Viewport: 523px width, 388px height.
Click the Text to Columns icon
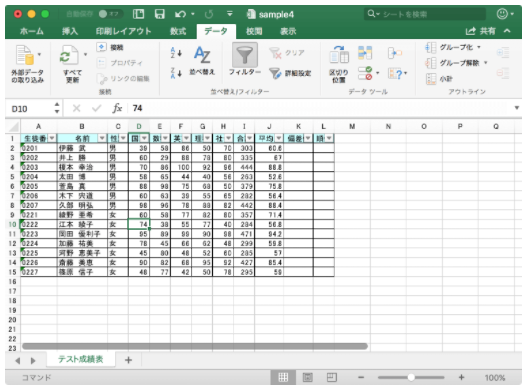[339, 55]
